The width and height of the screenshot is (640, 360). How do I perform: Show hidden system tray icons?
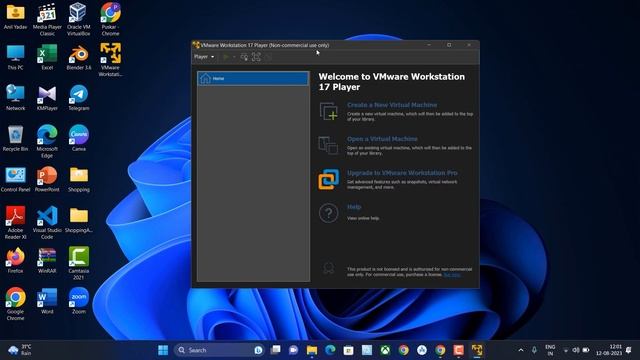(x=521, y=350)
